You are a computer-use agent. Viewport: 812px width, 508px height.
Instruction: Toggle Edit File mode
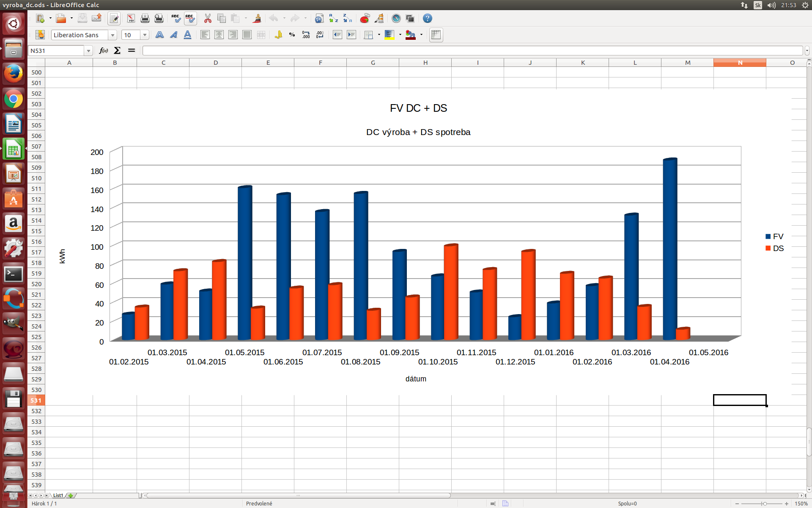114,18
